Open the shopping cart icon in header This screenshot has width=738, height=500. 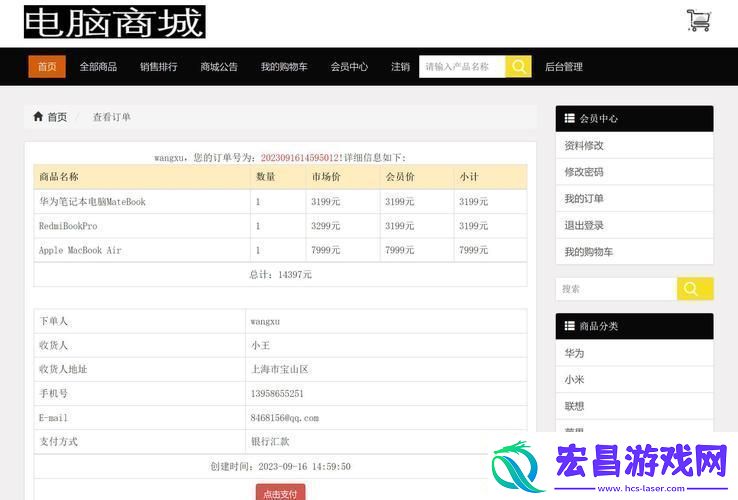coord(698,21)
